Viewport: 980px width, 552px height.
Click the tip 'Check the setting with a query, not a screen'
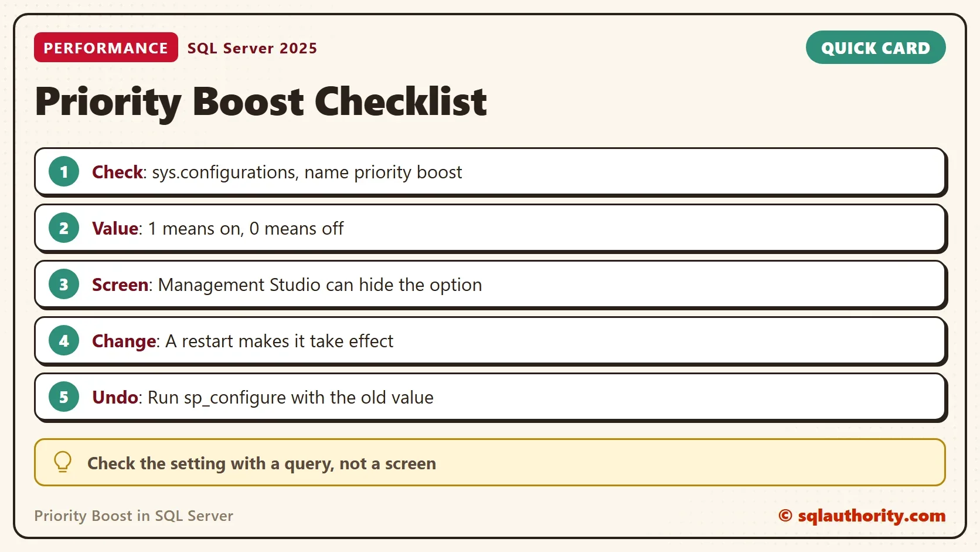(x=490, y=462)
